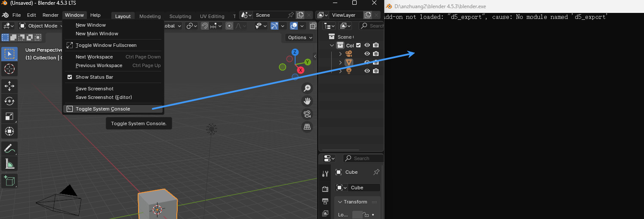Select the Move tool in toolbar

pyautogui.click(x=9, y=86)
